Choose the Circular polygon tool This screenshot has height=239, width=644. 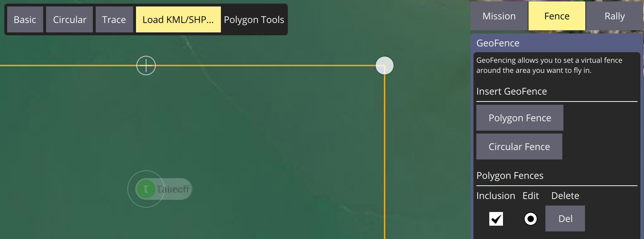[69, 19]
